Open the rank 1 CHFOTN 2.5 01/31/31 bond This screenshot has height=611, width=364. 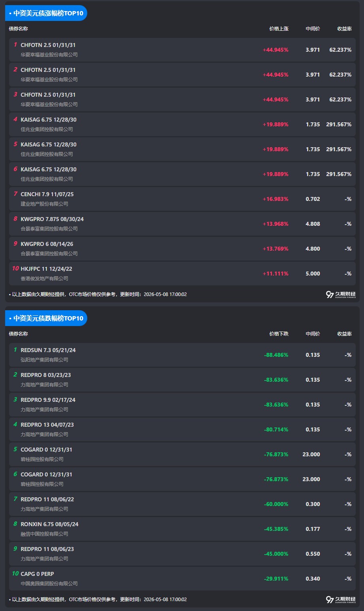[182, 50]
